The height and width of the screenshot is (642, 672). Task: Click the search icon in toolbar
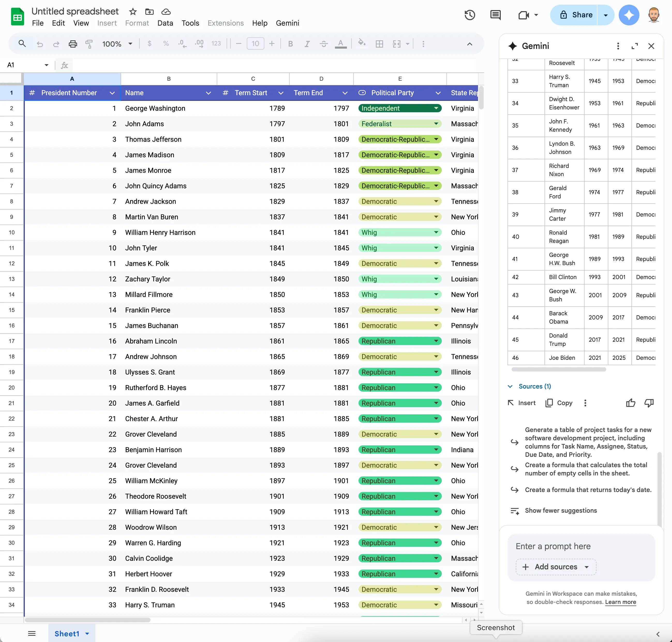coord(22,43)
